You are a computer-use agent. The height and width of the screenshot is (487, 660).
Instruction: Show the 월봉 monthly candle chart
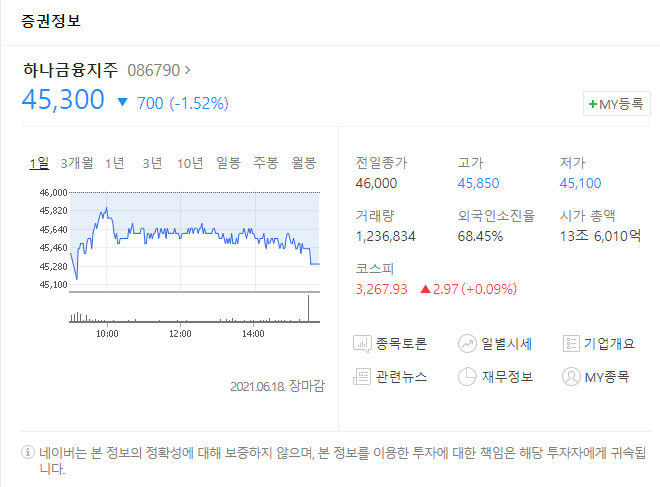(303, 163)
